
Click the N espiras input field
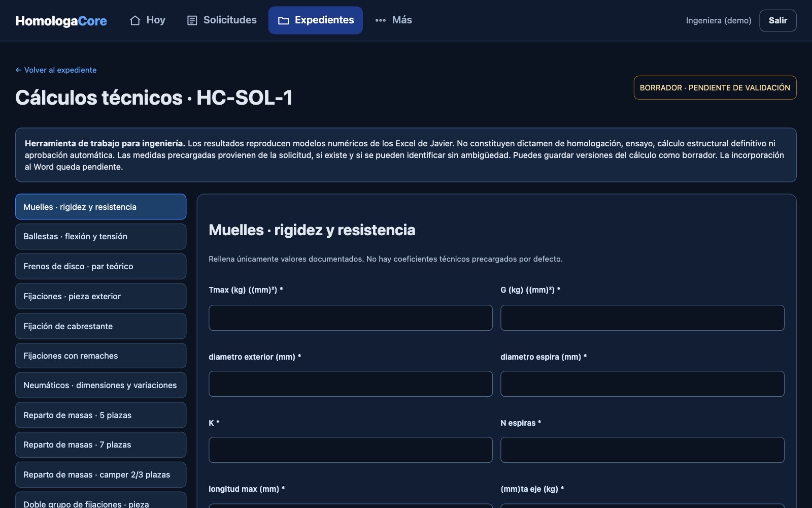pos(642,450)
